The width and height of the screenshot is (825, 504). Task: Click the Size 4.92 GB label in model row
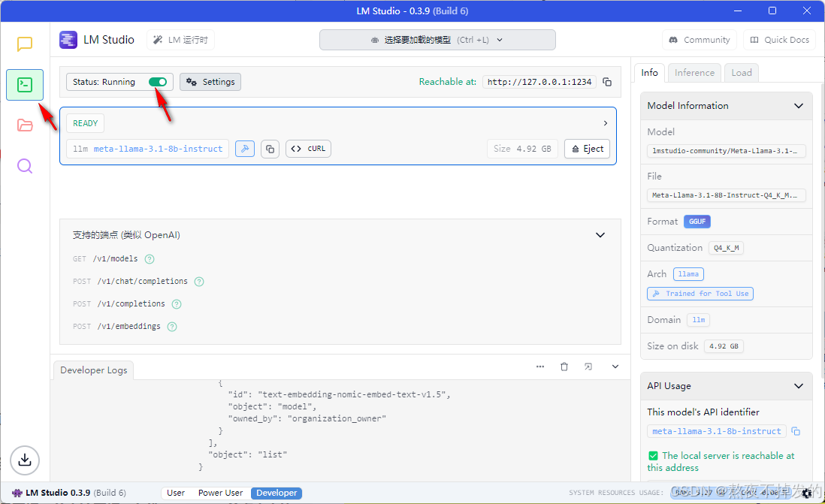(x=522, y=149)
